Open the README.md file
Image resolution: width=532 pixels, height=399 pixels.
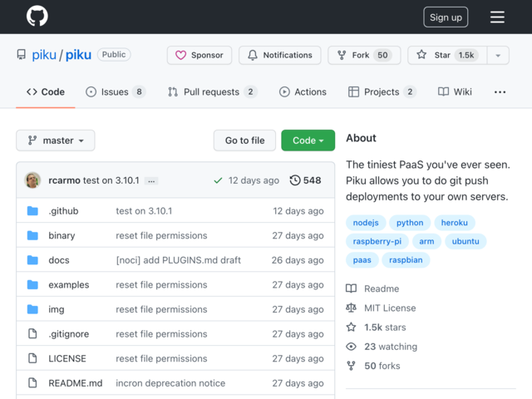tap(76, 383)
